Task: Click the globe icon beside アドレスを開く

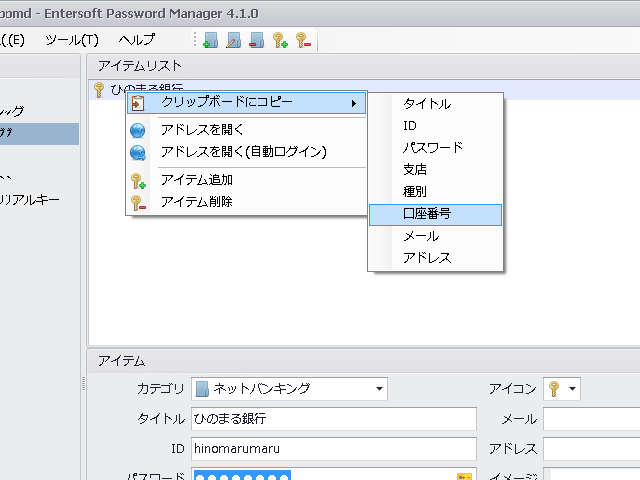Action: [x=138, y=131]
